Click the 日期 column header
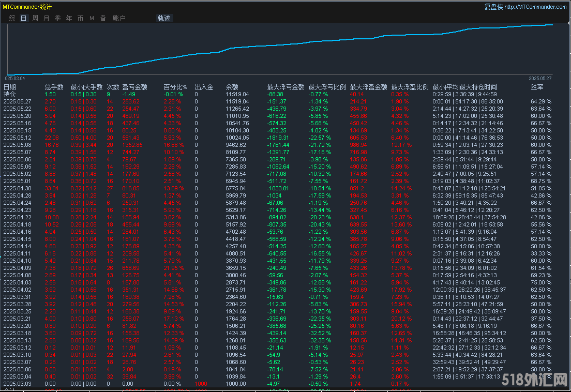Screen dimensions: 571x392 [x=10, y=87]
